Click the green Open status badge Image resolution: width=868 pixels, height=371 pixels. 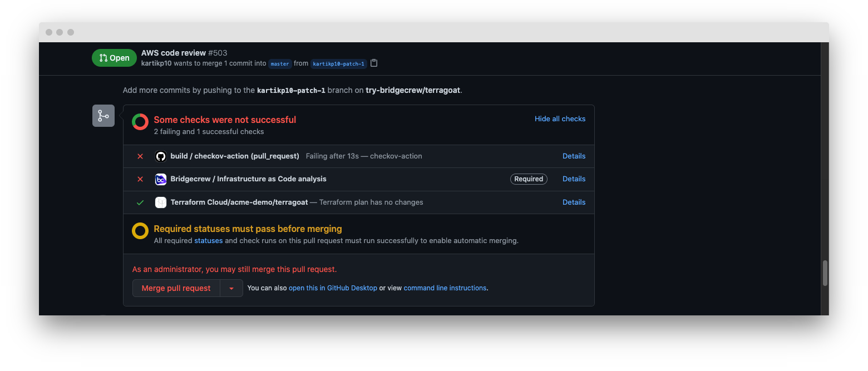[x=114, y=58]
